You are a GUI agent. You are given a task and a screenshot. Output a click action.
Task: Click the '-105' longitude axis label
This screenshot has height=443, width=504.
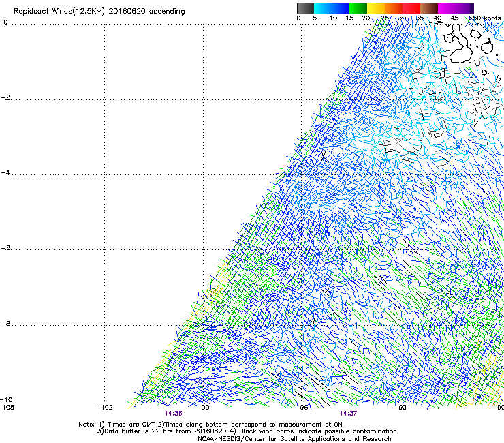7,408
